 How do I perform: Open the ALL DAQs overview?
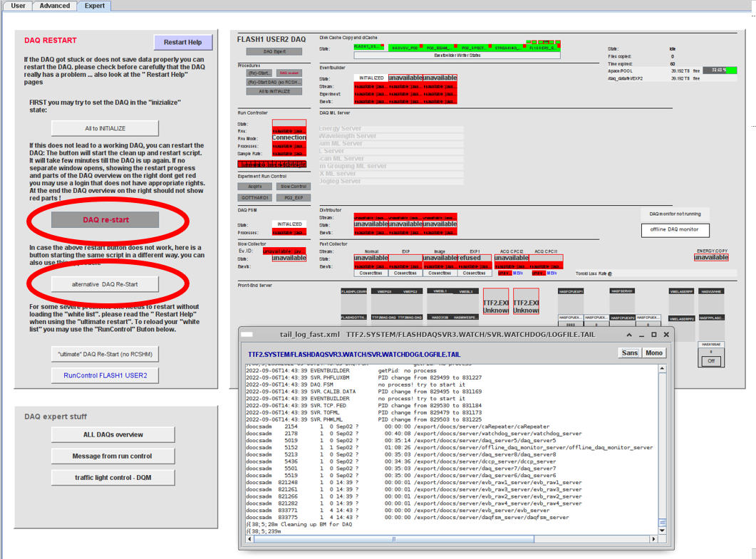[113, 434]
